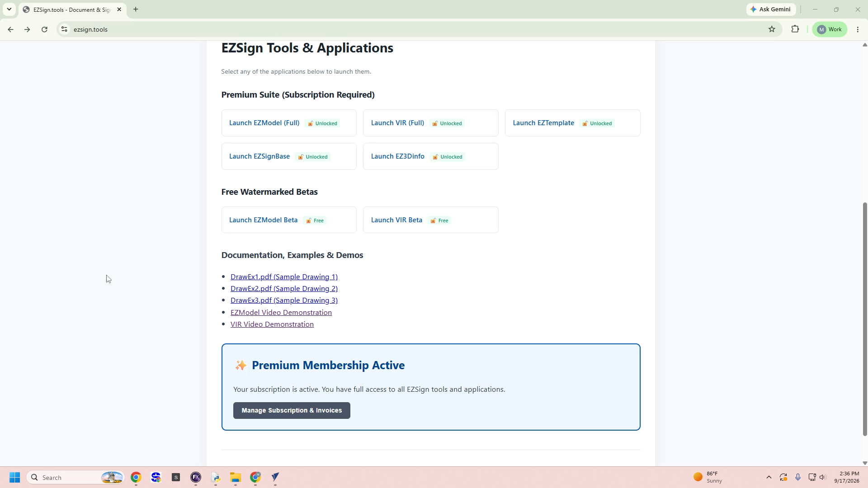Screen dimensions: 868x488
Task: Click the unlocked lock icon beside EZ3Dinfo
Action: click(435, 157)
